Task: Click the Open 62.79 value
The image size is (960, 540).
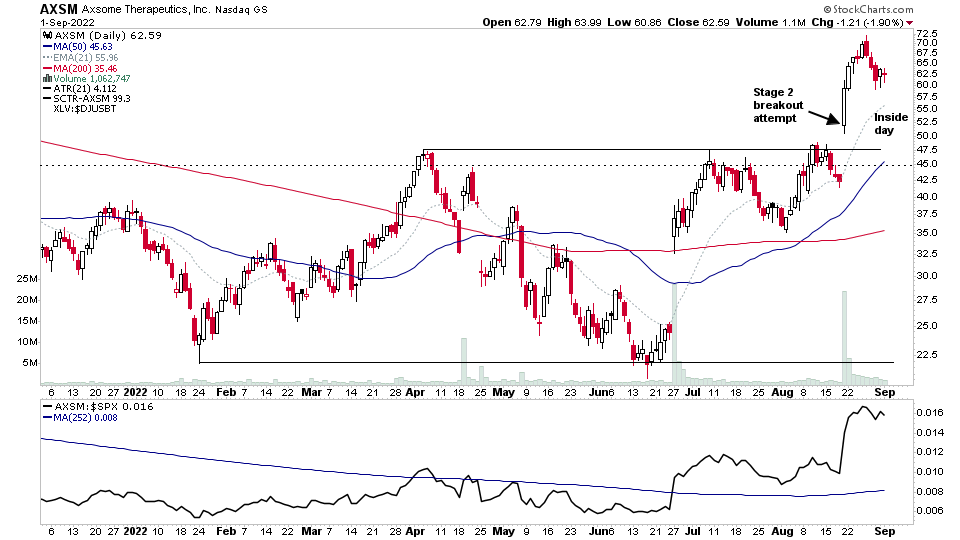Action: coord(511,23)
